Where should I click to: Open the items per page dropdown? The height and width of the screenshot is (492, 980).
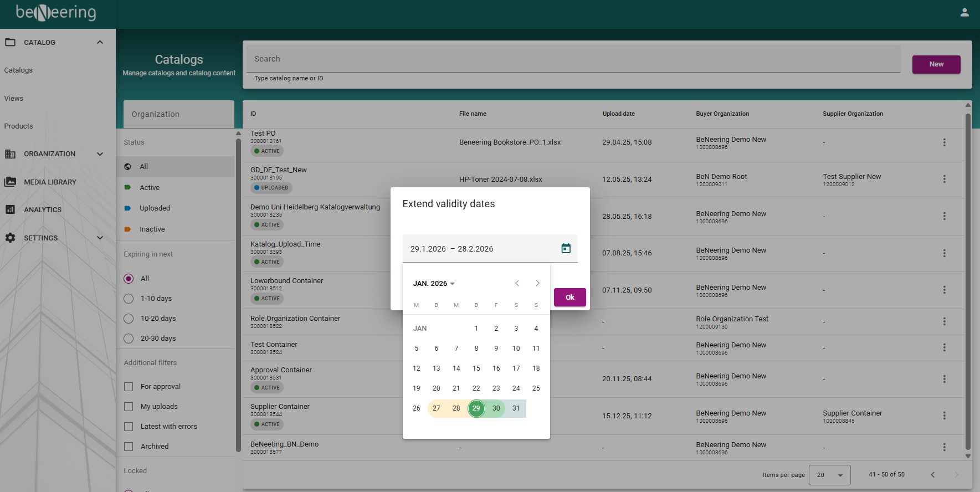829,475
